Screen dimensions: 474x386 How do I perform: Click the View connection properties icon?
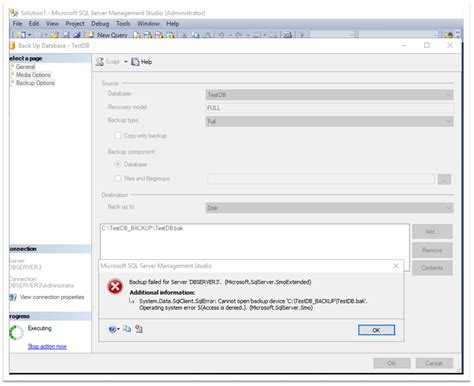pos(13,297)
